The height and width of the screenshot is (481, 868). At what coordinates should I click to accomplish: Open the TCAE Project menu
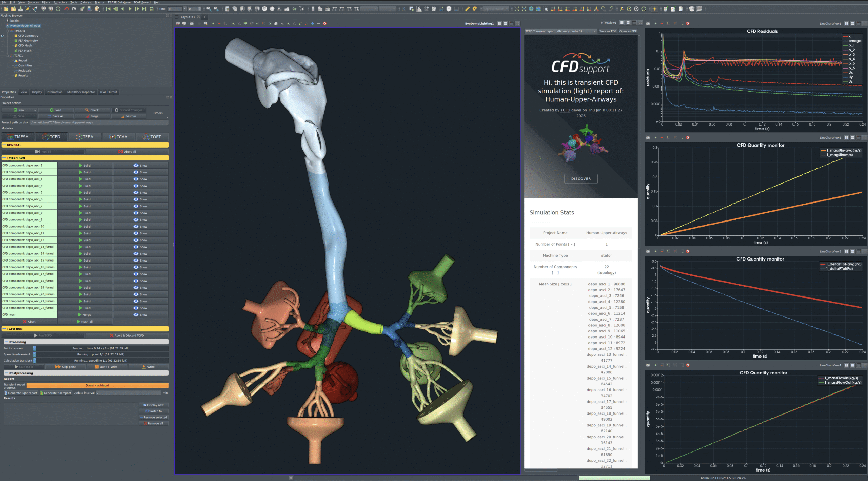(142, 2)
